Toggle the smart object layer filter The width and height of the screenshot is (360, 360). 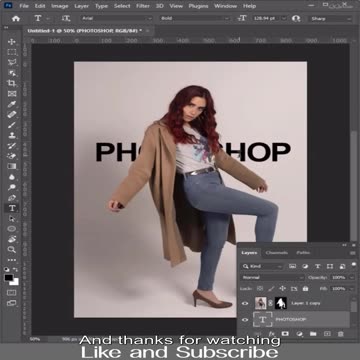[x=342, y=266]
